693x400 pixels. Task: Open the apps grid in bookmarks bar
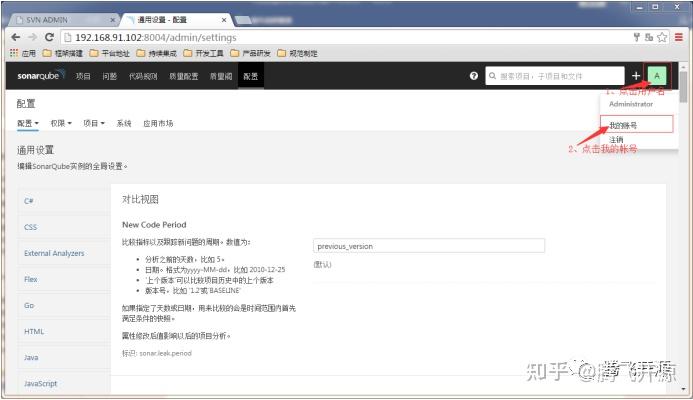(14, 53)
